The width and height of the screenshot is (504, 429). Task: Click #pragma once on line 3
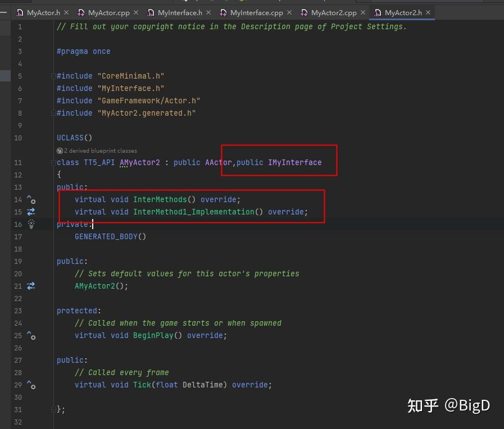[84, 51]
